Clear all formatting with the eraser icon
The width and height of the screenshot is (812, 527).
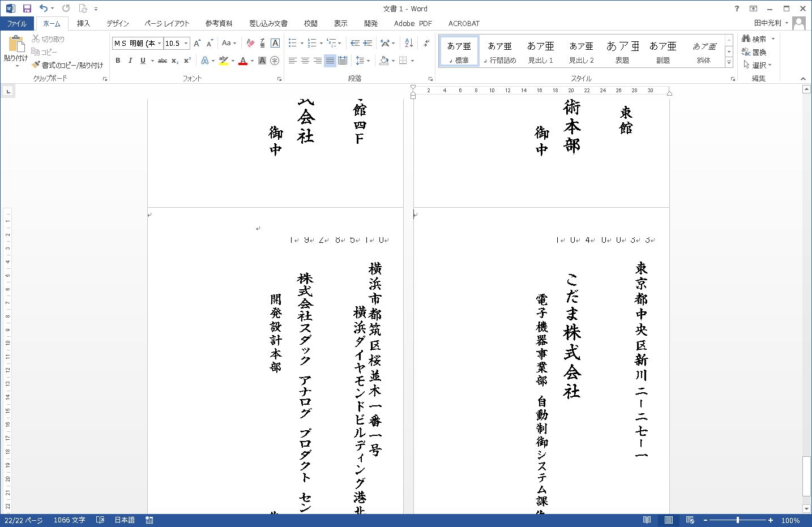tap(250, 43)
